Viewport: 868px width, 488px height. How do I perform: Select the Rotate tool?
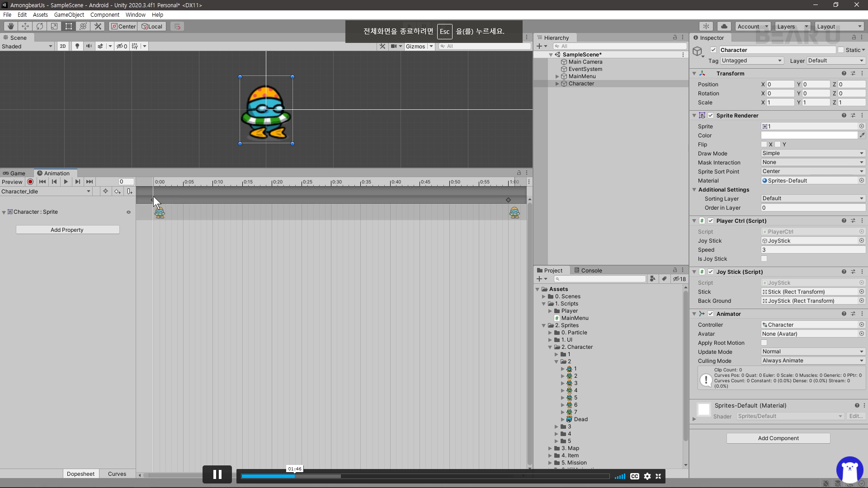40,26
